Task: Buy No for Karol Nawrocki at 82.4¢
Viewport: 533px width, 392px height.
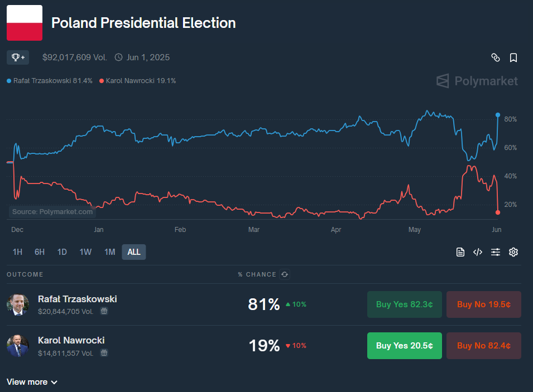Action: tap(483, 346)
